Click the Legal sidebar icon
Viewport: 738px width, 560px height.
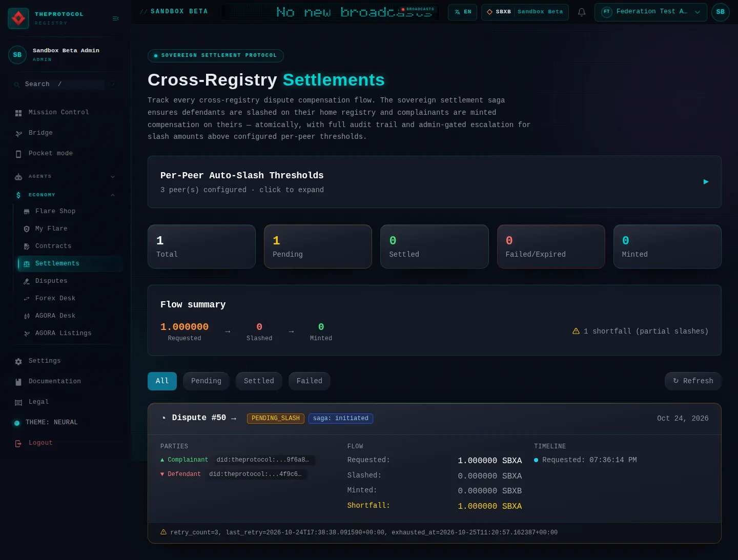pos(18,402)
